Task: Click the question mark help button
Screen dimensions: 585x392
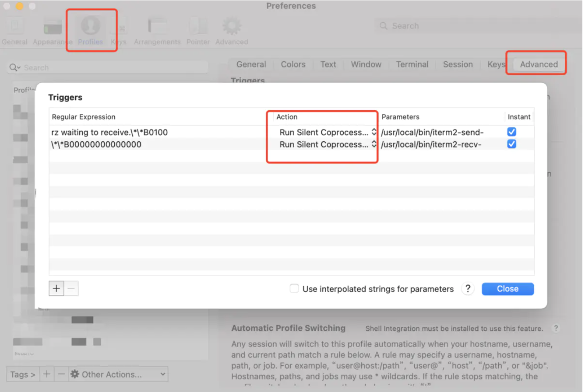Action: [468, 289]
